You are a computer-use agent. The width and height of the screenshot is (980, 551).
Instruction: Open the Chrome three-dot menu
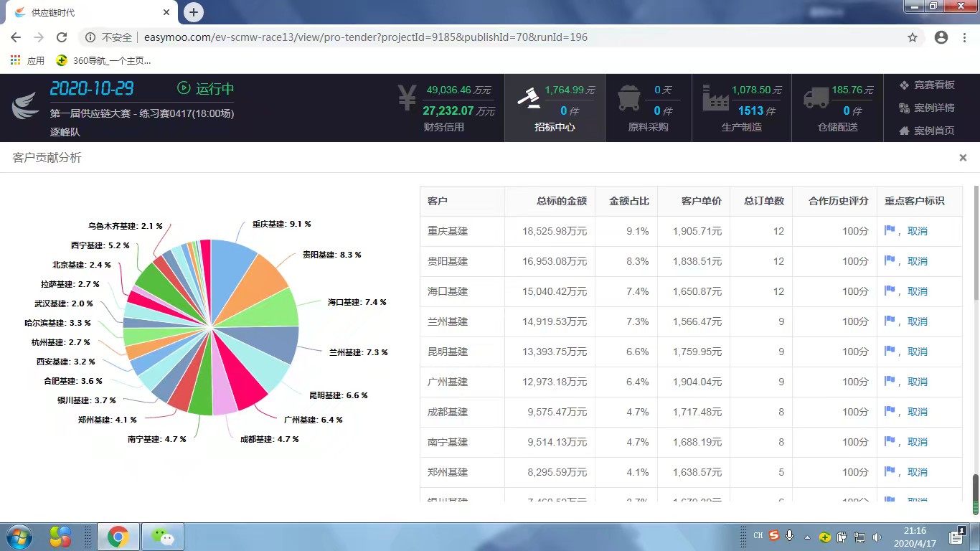(x=963, y=37)
